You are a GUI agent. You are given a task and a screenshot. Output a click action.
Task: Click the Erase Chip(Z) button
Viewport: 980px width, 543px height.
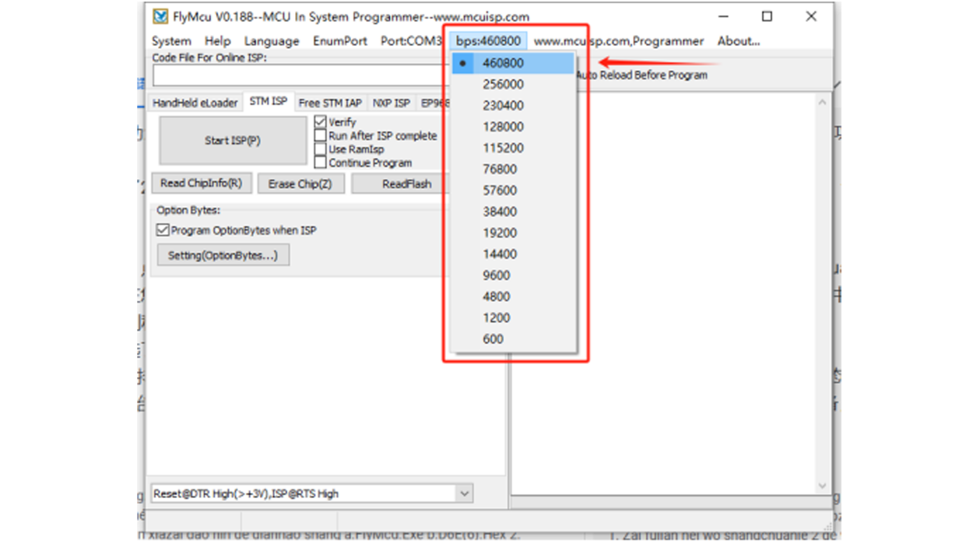tap(300, 184)
